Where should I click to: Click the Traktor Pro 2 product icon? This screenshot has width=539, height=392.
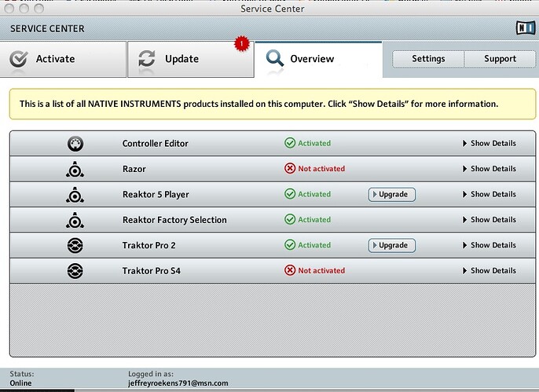tap(75, 246)
